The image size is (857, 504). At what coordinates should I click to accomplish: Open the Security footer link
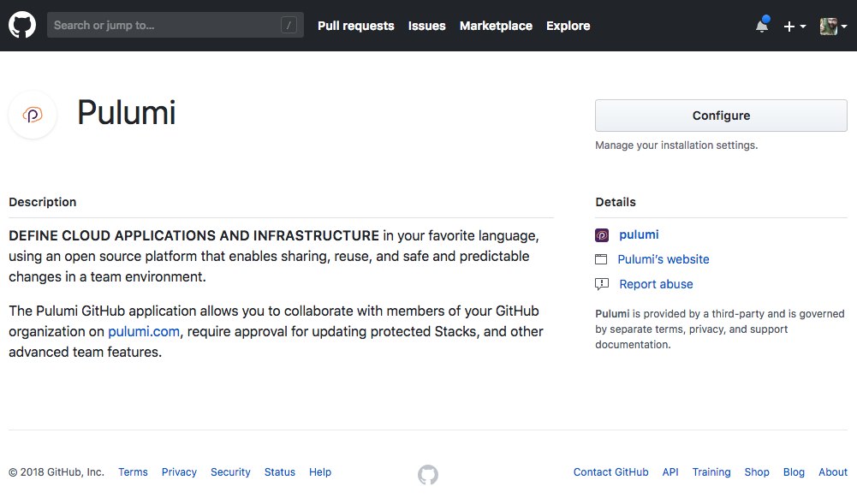pyautogui.click(x=230, y=471)
